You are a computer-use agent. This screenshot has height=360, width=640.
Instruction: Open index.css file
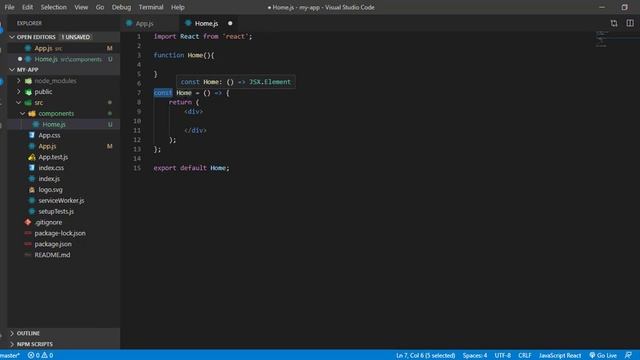[x=64, y=168]
